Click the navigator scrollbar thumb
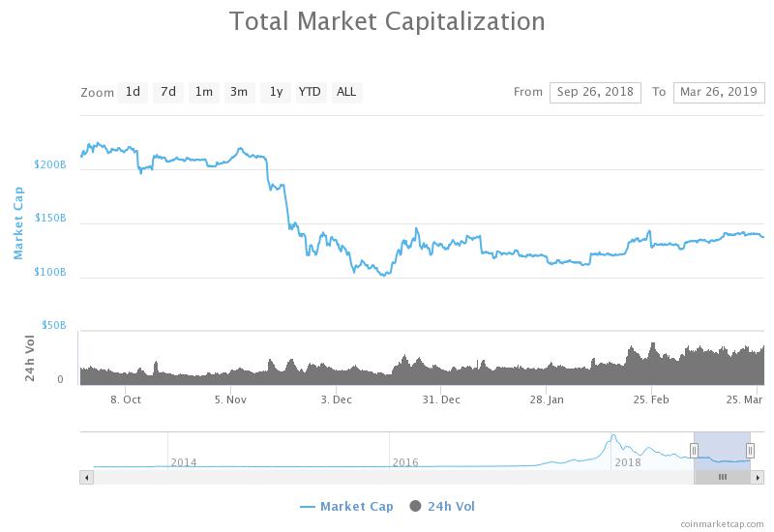The image size is (774, 532). (722, 477)
